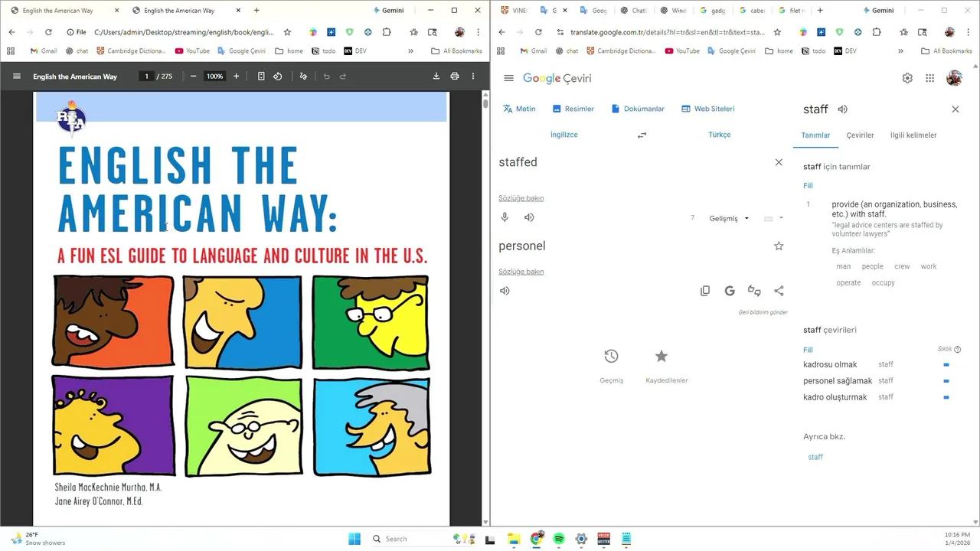Open the Gelişmiş model dropdown

[729, 219]
